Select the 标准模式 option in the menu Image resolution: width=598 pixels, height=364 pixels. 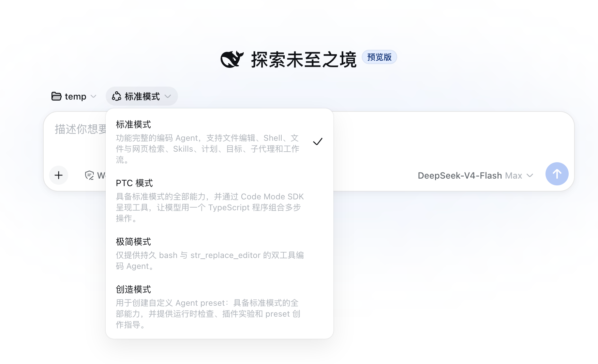[220, 141]
